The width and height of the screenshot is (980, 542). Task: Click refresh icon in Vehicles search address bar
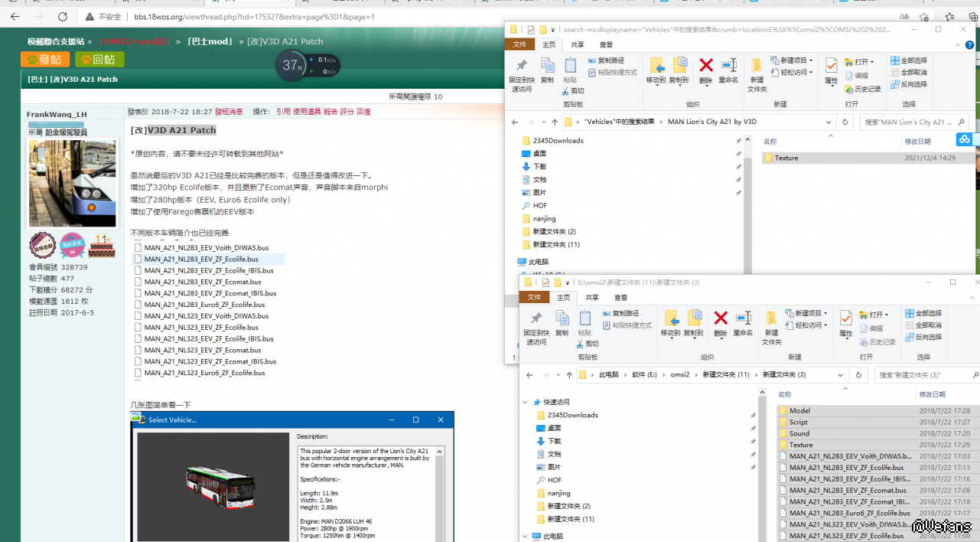[x=845, y=122]
